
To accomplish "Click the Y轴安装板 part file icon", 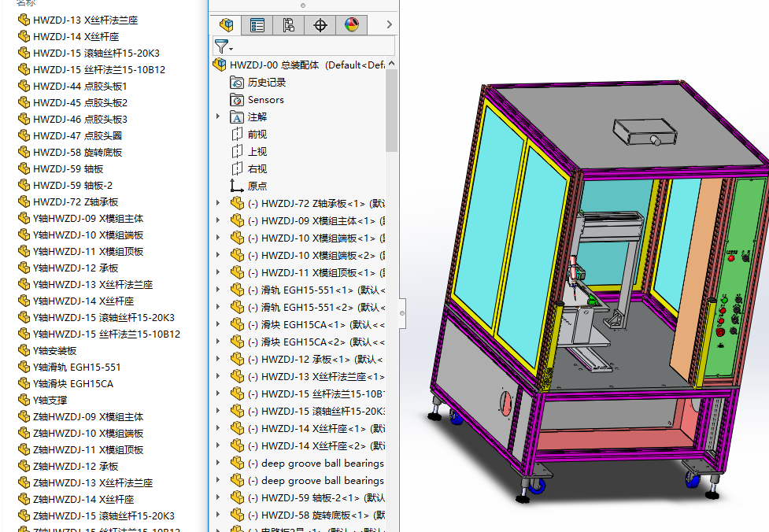I will pos(24,351).
